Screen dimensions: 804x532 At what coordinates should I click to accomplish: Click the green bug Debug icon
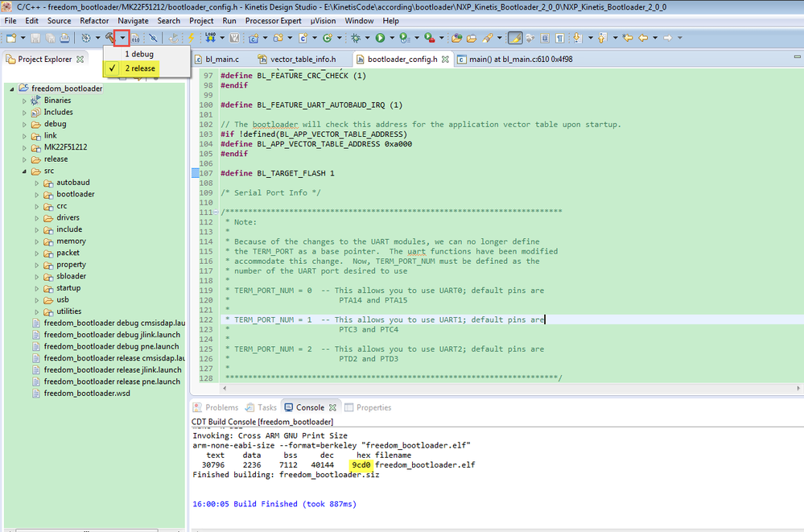(x=357, y=38)
